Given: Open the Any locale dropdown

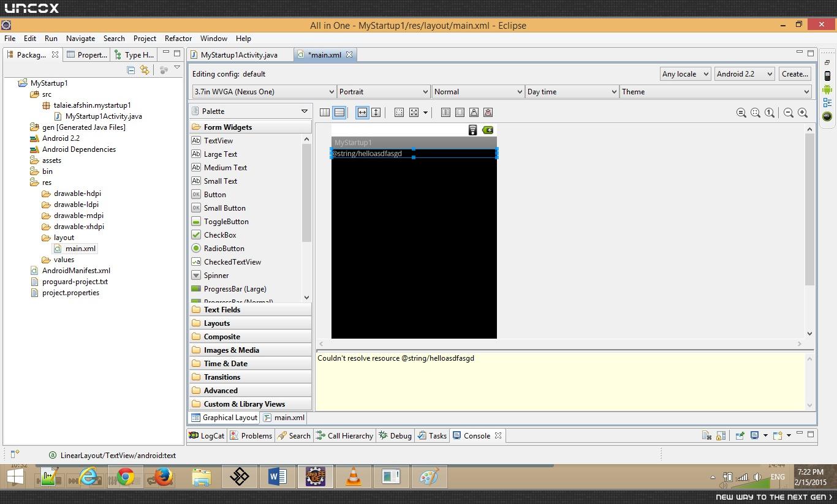Looking at the screenshot, I should (685, 74).
